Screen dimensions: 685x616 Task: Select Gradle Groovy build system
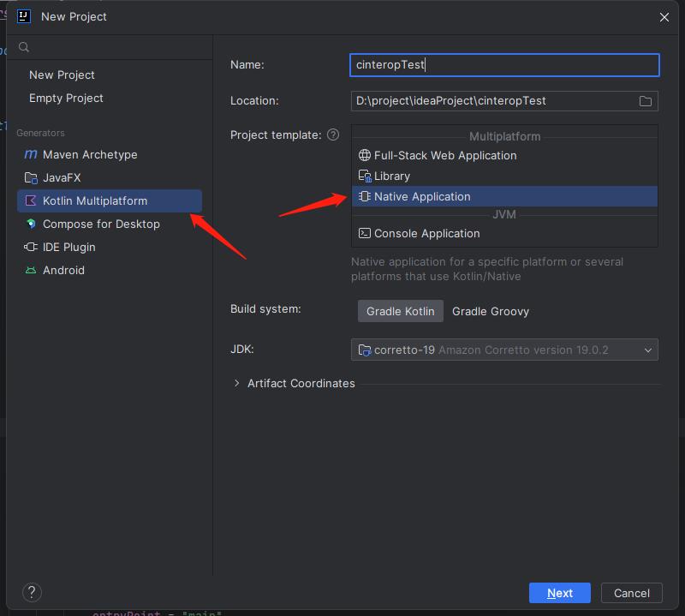pos(490,311)
